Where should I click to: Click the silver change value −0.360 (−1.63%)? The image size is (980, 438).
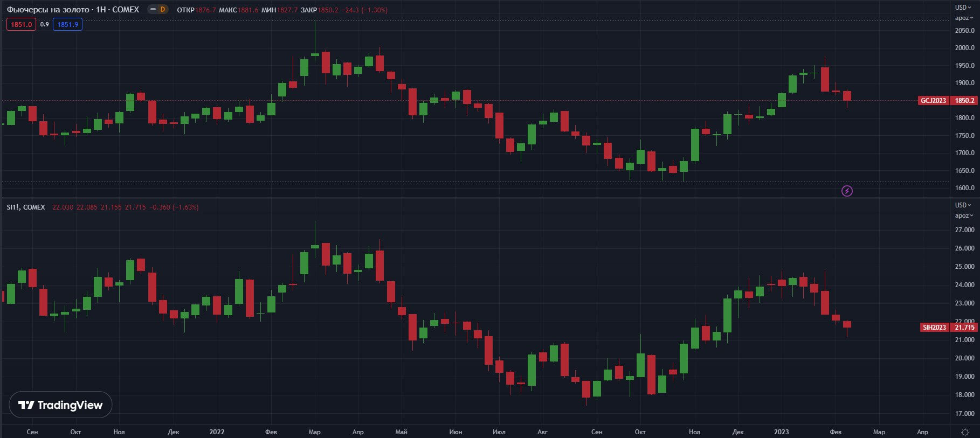174,207
